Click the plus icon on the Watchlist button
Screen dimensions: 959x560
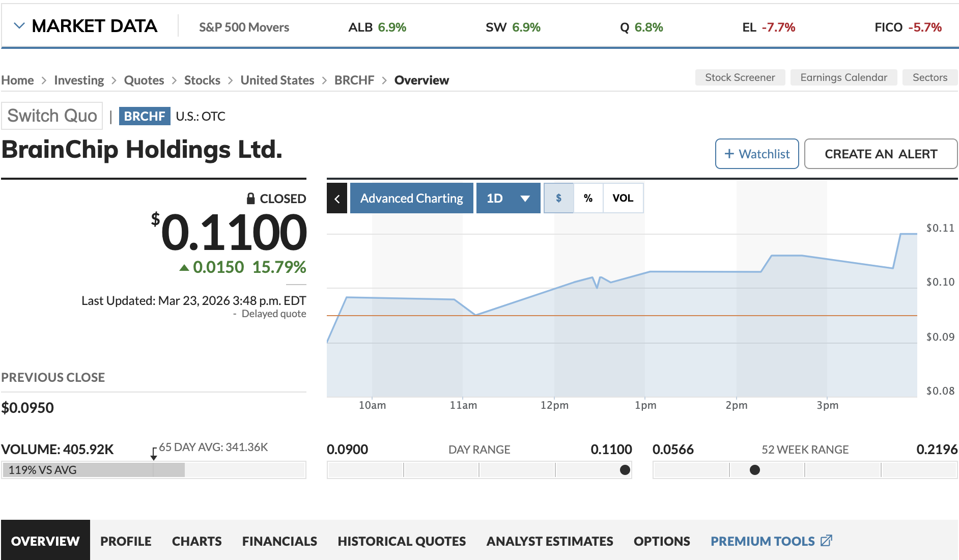(x=729, y=153)
